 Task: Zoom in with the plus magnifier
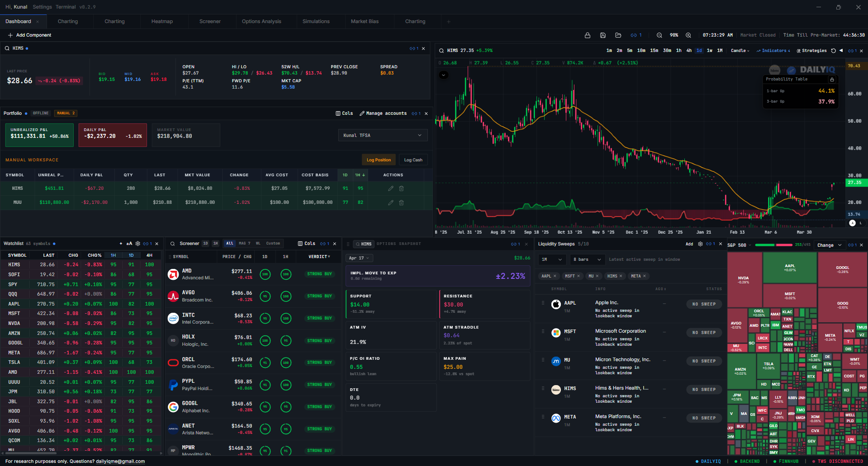(x=688, y=35)
